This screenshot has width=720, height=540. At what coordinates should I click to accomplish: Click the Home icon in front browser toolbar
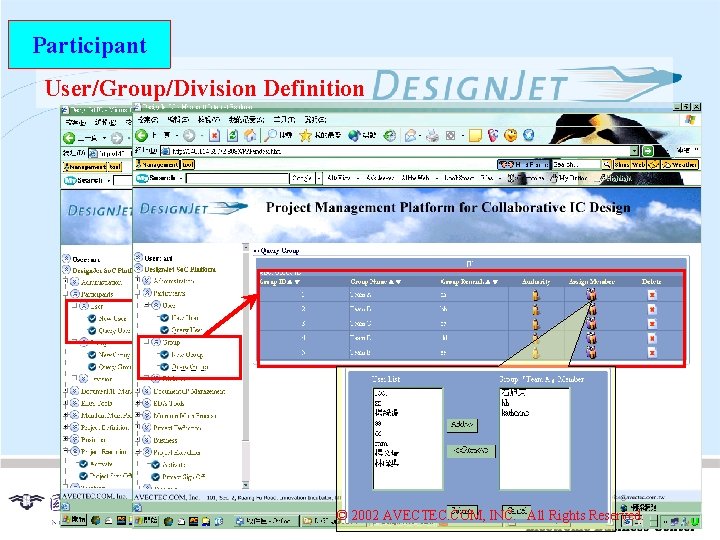(250, 135)
